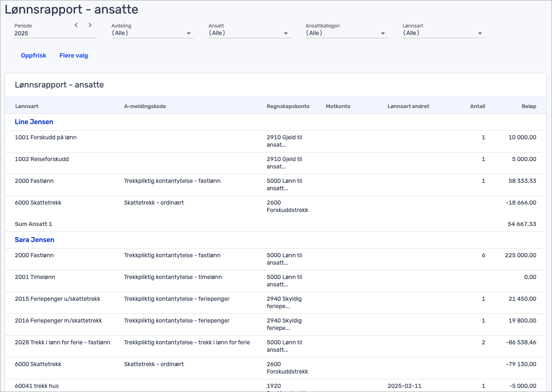Screen dimensions: 552x392
Task: Click the Beløp column header
Action: tap(529, 106)
